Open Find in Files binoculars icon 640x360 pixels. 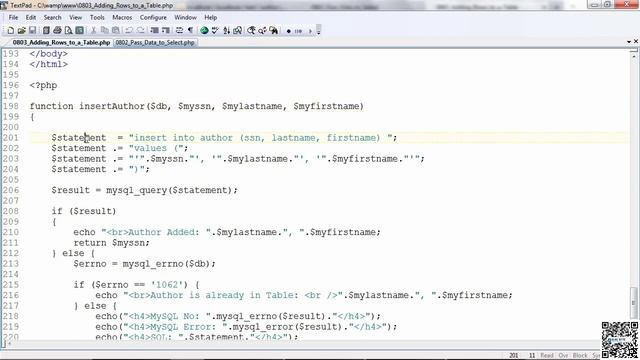[273, 31]
